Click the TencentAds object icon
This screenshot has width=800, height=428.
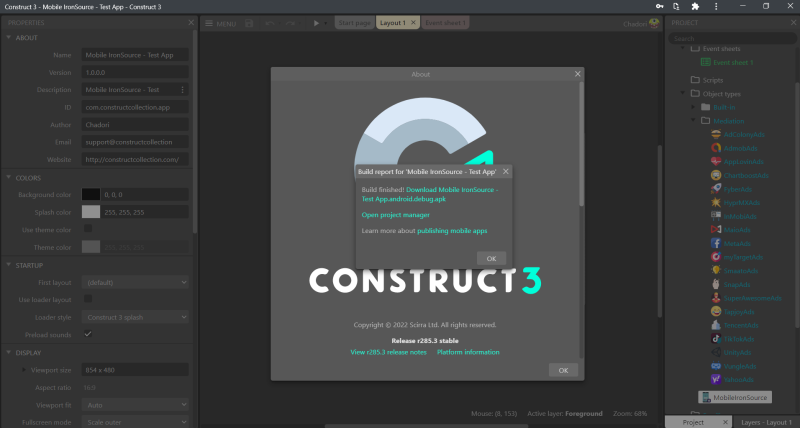click(716, 325)
